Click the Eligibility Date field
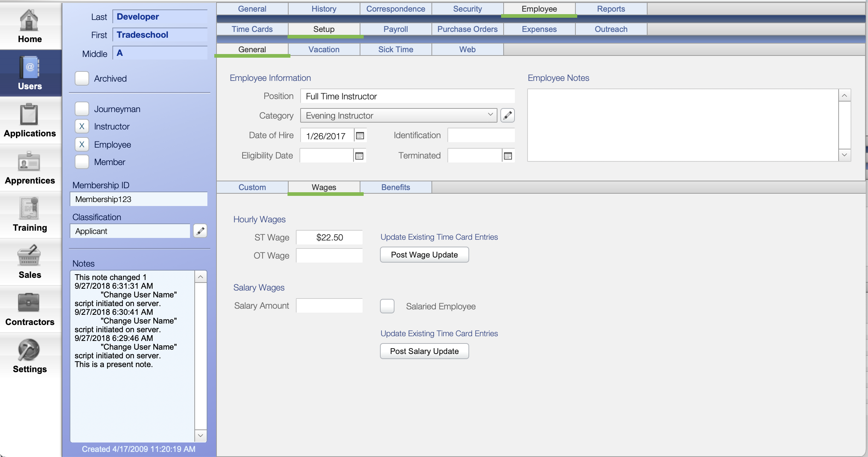The image size is (868, 457). (x=327, y=156)
